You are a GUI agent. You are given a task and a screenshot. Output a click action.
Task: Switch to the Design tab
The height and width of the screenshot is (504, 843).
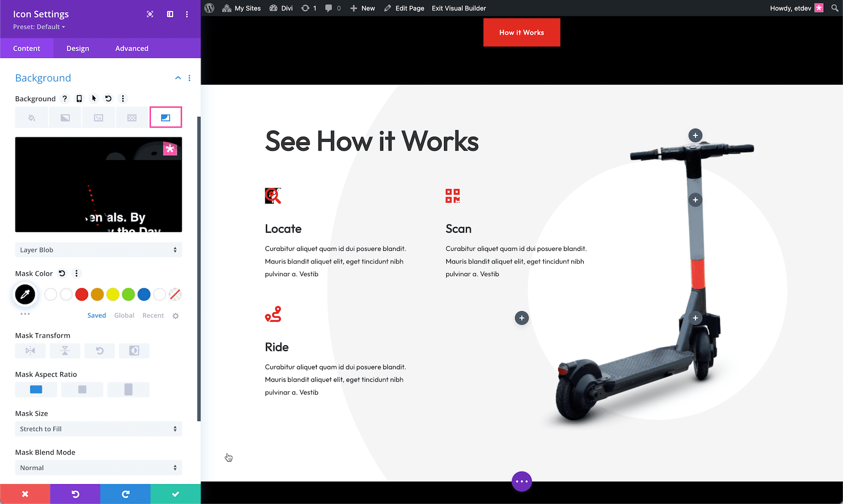78,48
